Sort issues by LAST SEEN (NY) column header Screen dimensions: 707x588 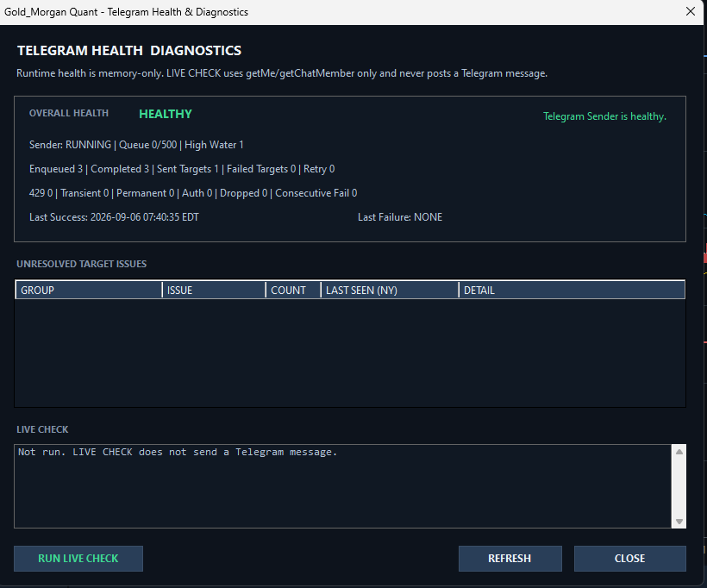pos(390,290)
